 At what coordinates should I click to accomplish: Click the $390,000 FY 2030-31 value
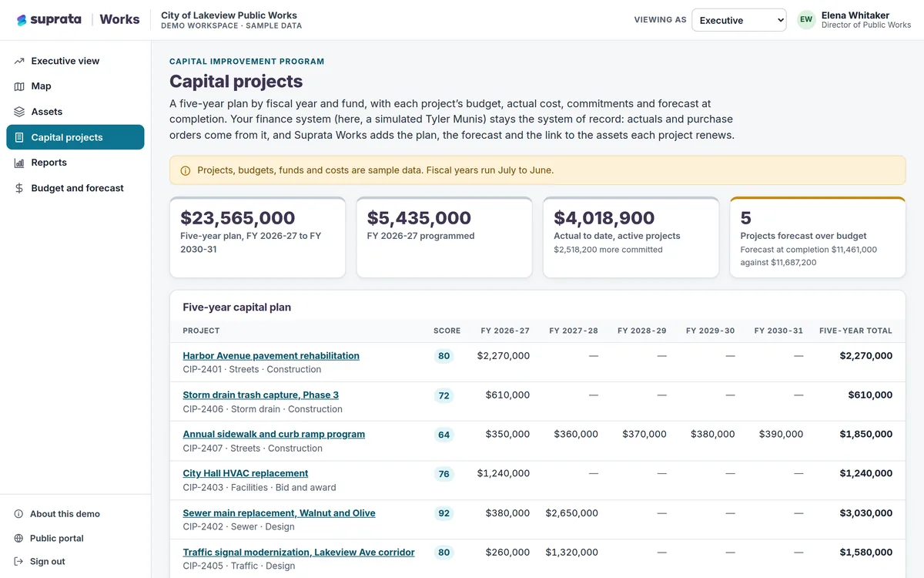(781, 435)
